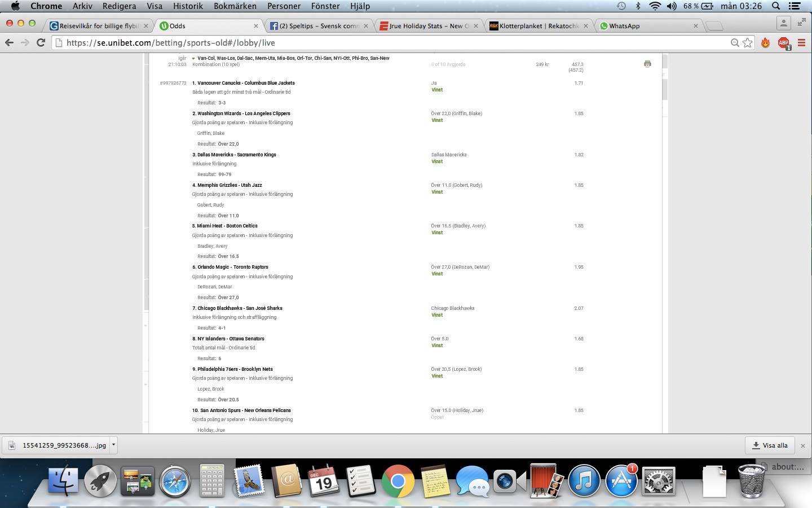
Task: Open the Wi-Fi status menu
Action: click(655, 6)
